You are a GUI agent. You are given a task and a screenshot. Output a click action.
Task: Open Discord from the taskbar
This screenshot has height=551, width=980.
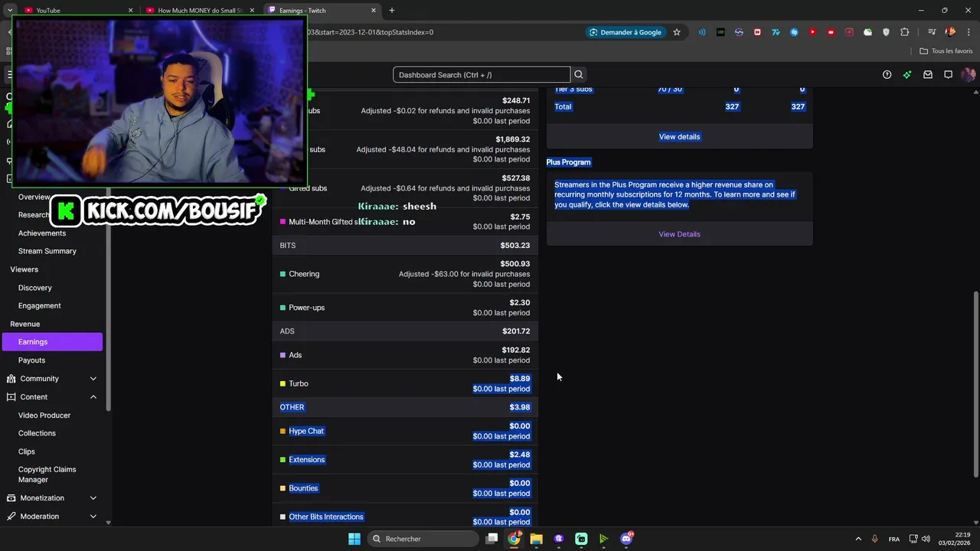click(x=626, y=539)
